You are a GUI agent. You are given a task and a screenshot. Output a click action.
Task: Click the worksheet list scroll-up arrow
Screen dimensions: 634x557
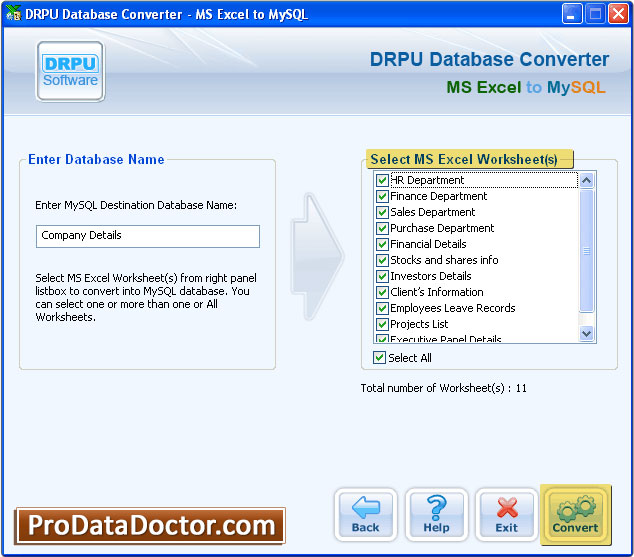click(x=586, y=180)
